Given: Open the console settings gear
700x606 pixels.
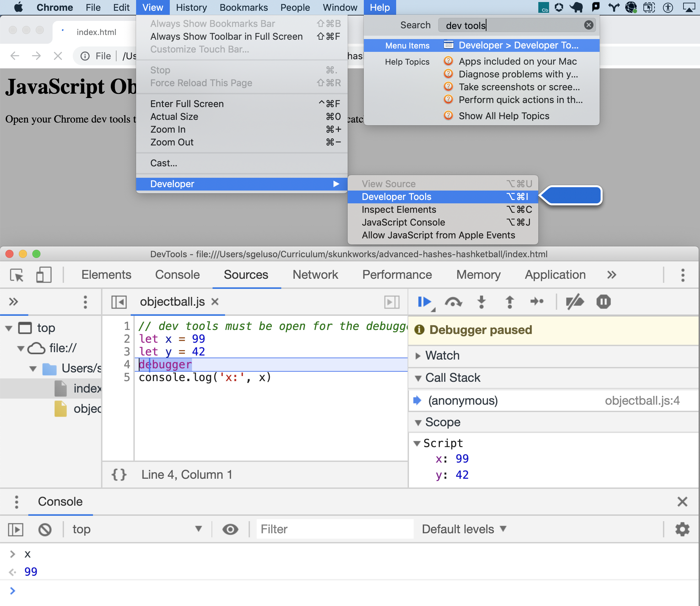Looking at the screenshot, I should click(682, 529).
